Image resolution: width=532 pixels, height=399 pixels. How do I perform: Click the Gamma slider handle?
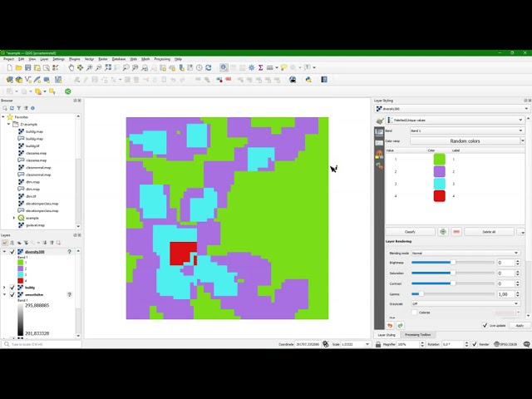(421, 293)
